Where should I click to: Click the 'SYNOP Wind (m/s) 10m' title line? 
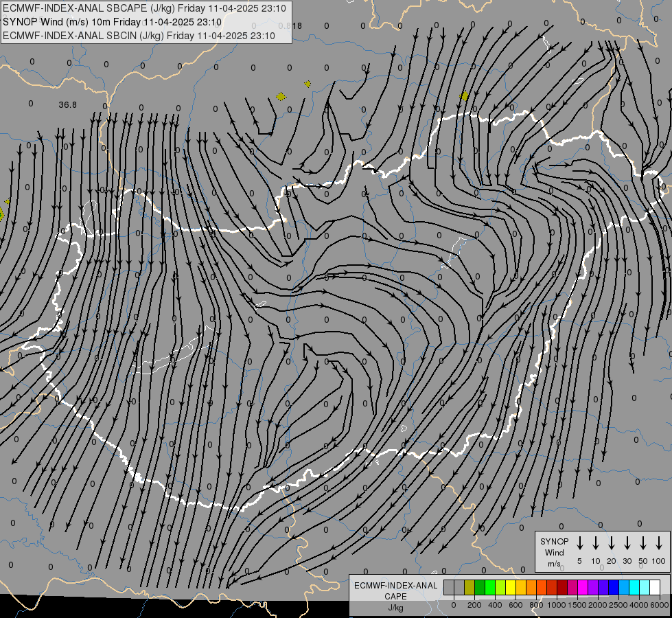click(x=113, y=22)
